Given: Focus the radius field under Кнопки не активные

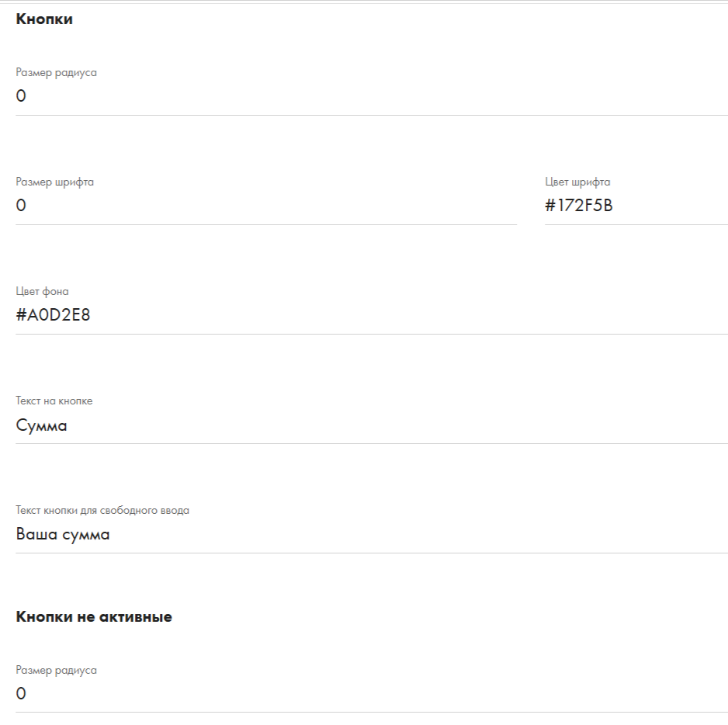Looking at the screenshot, I should [x=372, y=694].
